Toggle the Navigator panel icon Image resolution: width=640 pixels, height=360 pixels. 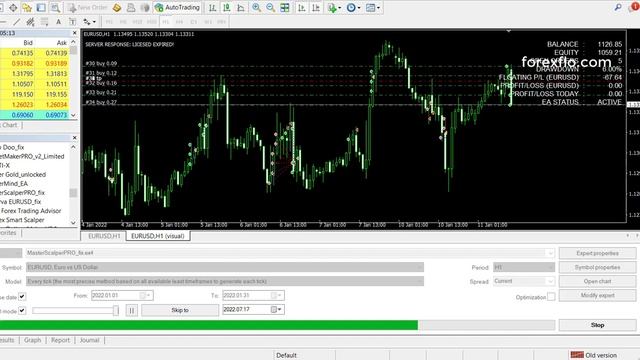[x=41, y=7]
